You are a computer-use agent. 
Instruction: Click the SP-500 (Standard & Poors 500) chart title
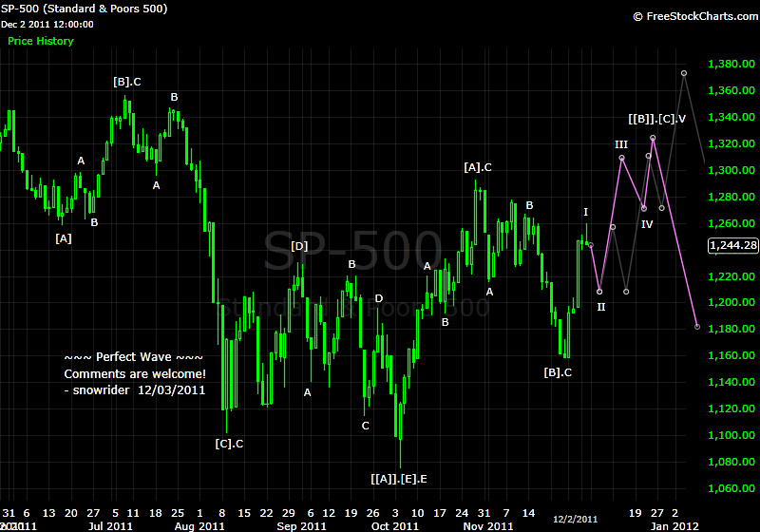point(84,9)
